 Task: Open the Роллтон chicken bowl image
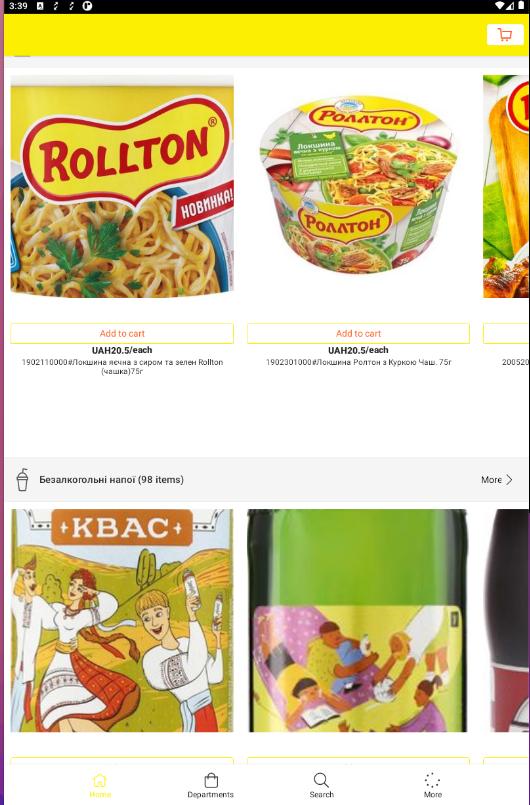click(358, 186)
